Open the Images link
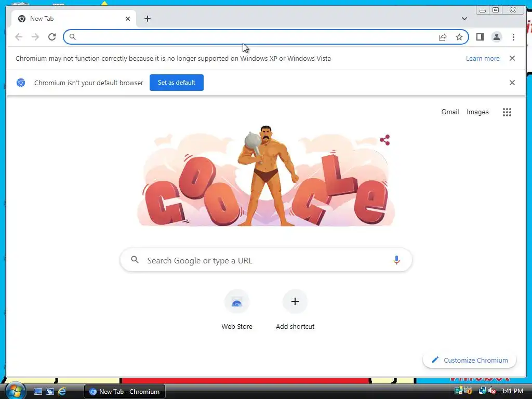Screen dimensions: 532x399 477,112
